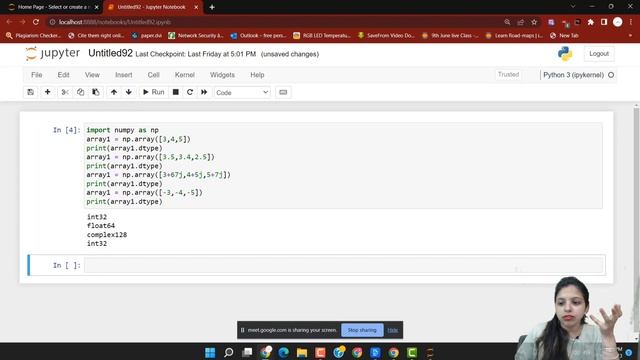The image size is (640, 360).
Task: Open the File menu
Action: (37, 75)
